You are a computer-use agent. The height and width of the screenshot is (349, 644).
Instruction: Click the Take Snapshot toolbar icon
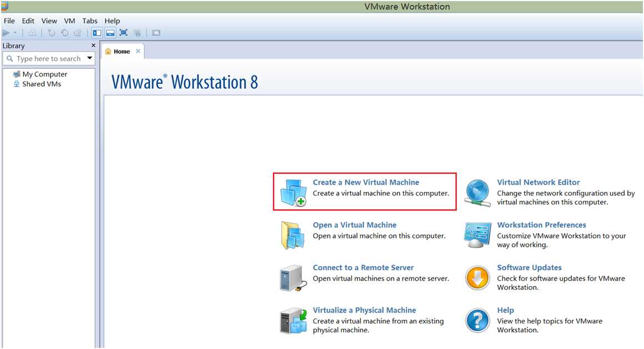click(51, 33)
